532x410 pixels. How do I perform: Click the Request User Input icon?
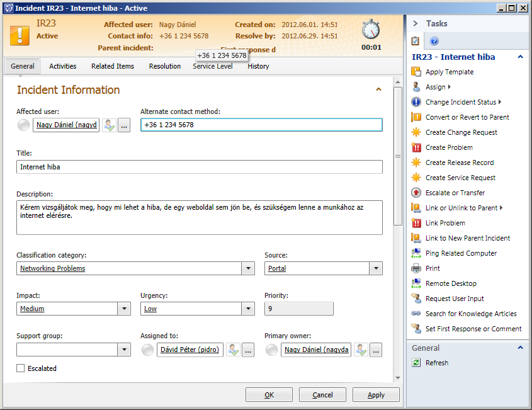[416, 299]
